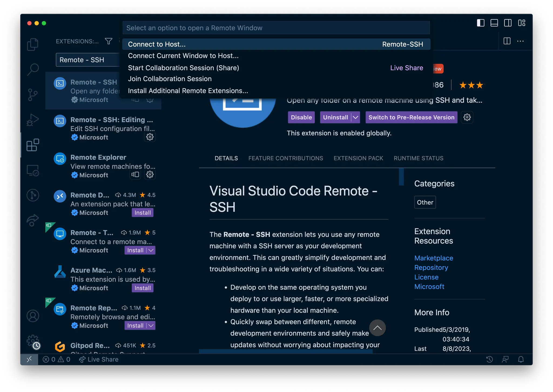Expand the Uninstall button dropdown arrow
The height and width of the screenshot is (392, 553).
[356, 117]
